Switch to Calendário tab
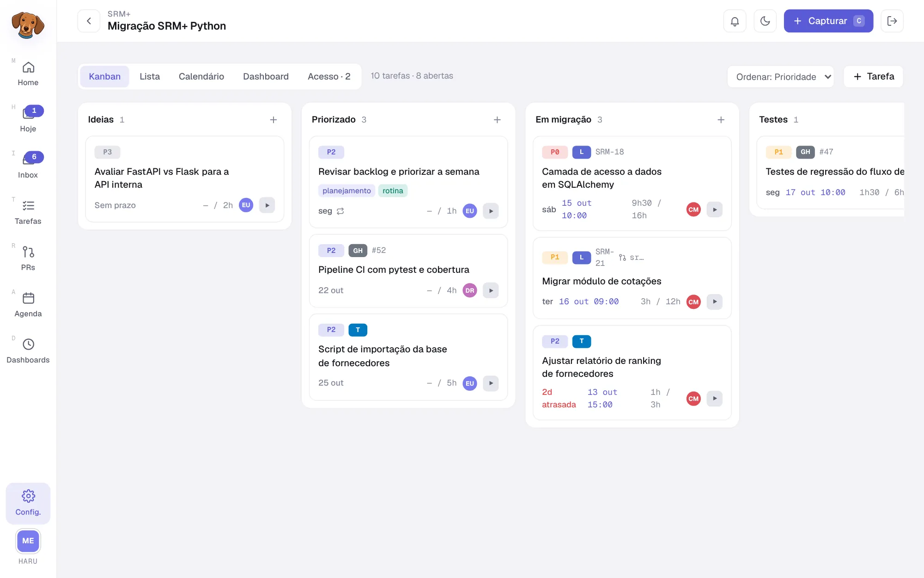924x578 pixels. (x=201, y=76)
